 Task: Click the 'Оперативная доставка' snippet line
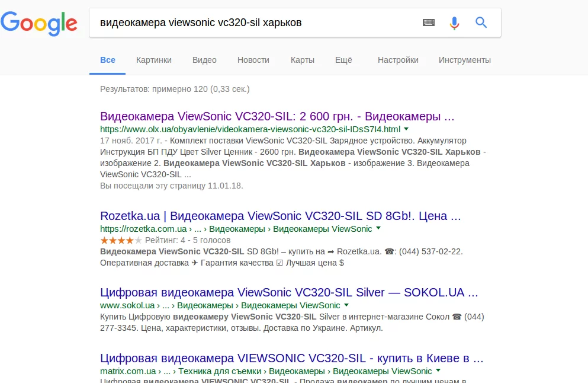pyautogui.click(x=222, y=263)
